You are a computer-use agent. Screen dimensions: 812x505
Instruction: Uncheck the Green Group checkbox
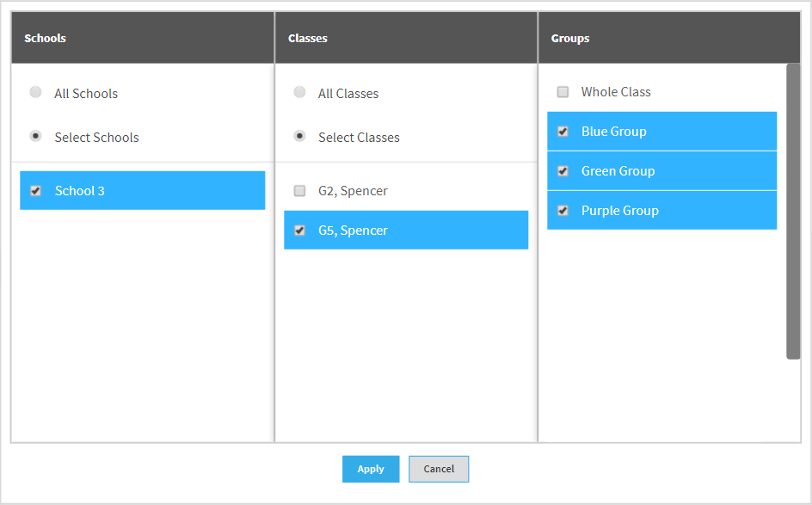563,171
